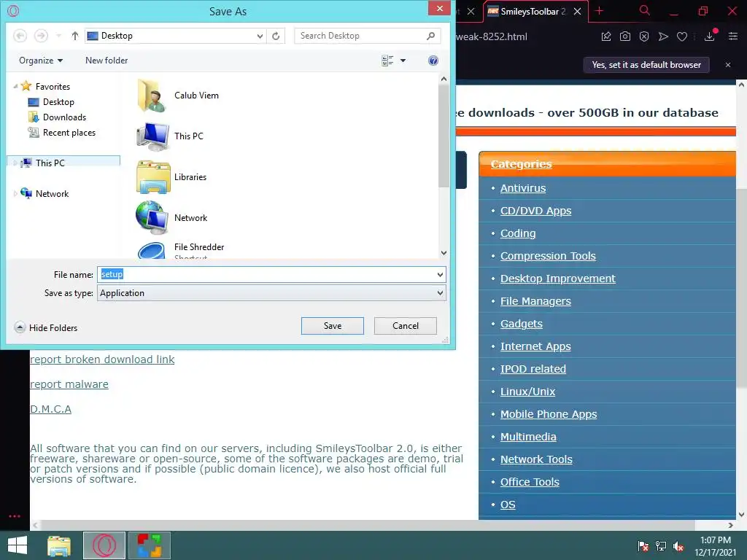Viewport: 747px width, 560px height.
Task: Click file list vertical scrollbar down arrow
Action: [x=444, y=253]
